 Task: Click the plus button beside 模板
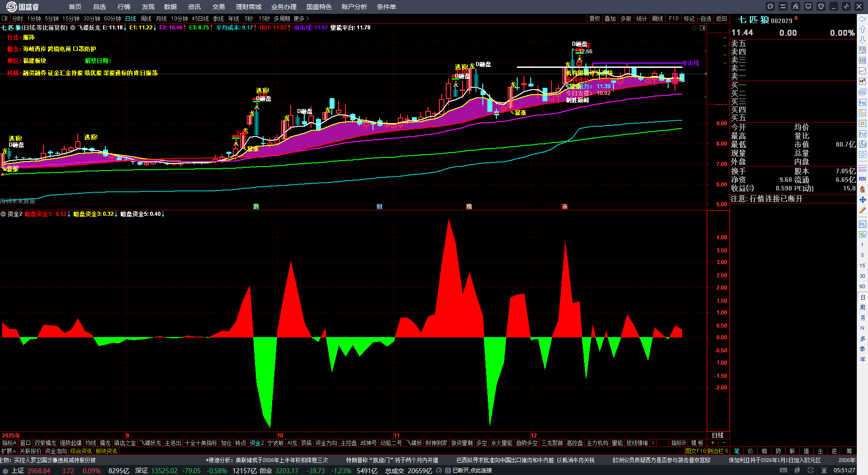coord(713,443)
